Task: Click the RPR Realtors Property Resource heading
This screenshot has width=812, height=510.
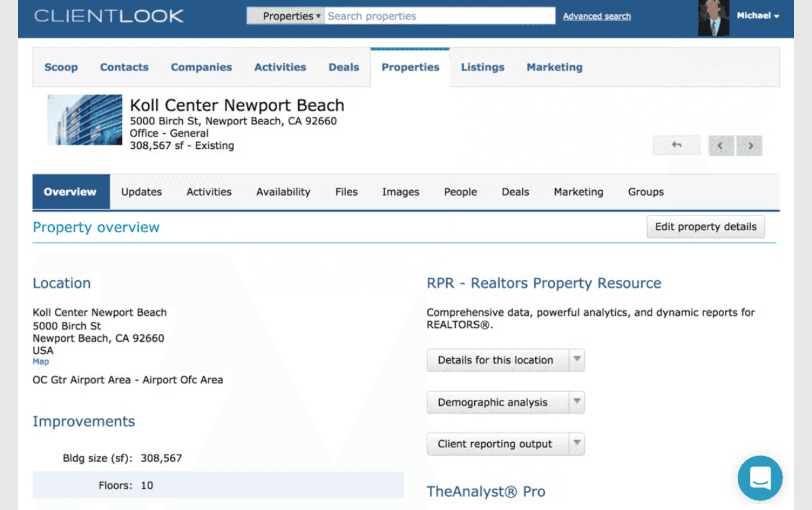Action: point(544,283)
